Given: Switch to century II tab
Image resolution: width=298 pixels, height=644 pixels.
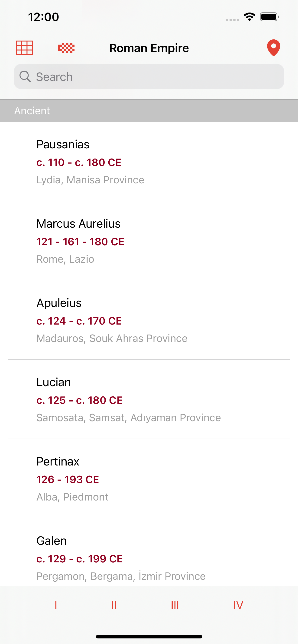Looking at the screenshot, I should pos(114,605).
